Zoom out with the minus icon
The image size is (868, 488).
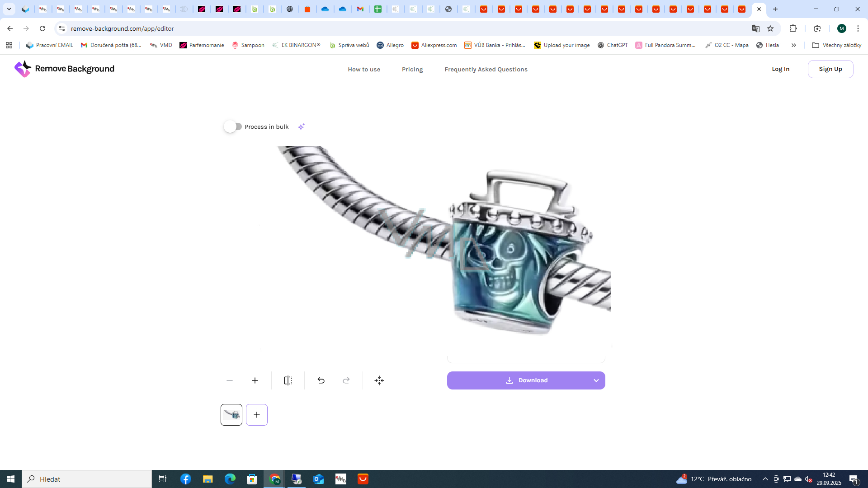tap(230, 380)
